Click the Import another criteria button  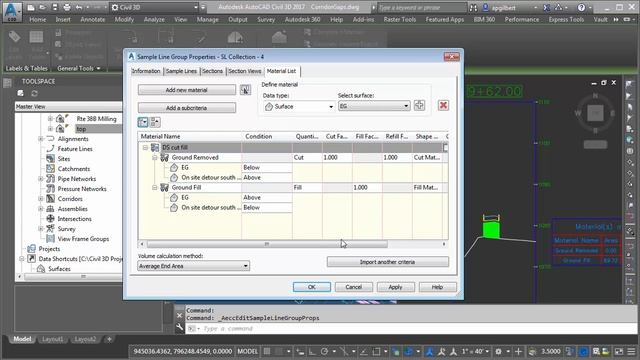click(x=387, y=262)
